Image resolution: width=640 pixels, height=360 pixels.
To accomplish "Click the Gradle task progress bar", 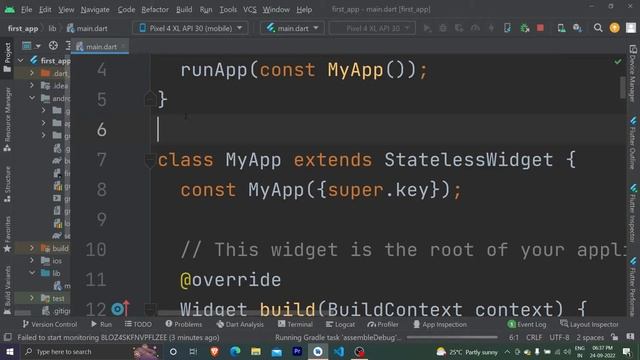I will click(452, 338).
